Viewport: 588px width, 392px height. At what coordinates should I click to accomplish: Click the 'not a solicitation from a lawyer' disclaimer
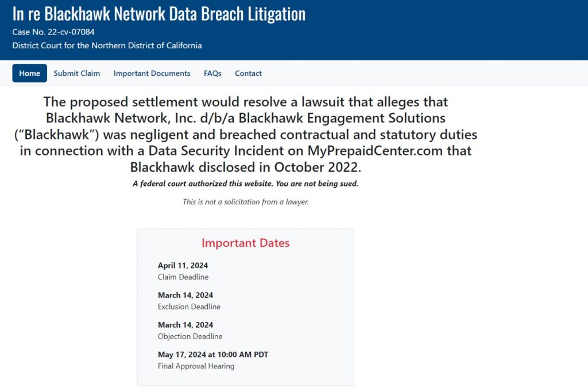click(x=245, y=202)
